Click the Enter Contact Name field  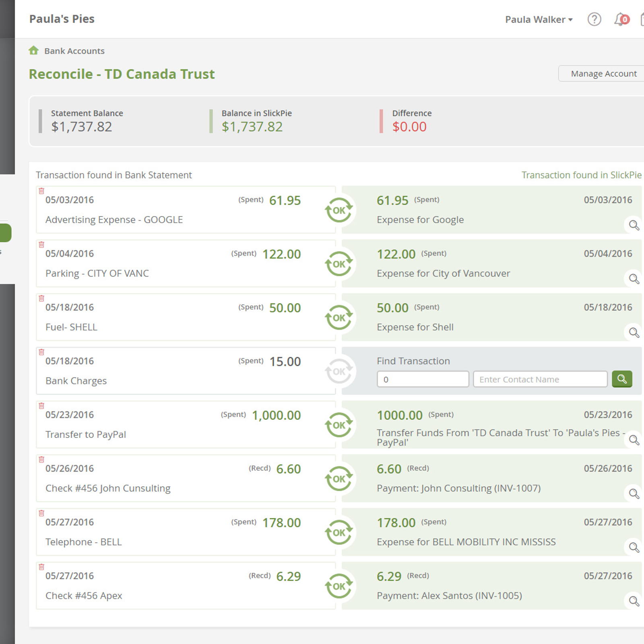tap(540, 379)
